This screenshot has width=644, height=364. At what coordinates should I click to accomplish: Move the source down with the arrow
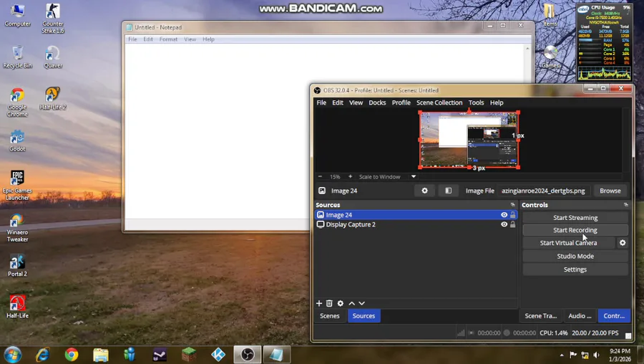[362, 303]
